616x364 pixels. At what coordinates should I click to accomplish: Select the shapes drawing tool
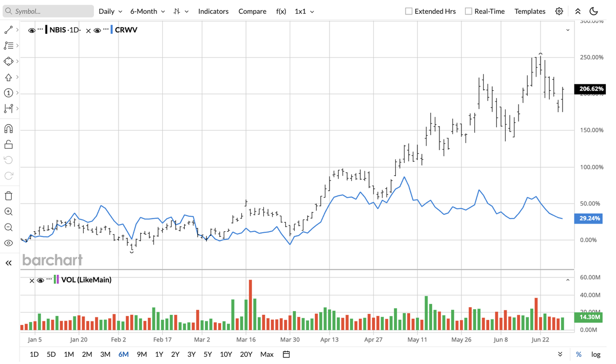tap(8, 61)
